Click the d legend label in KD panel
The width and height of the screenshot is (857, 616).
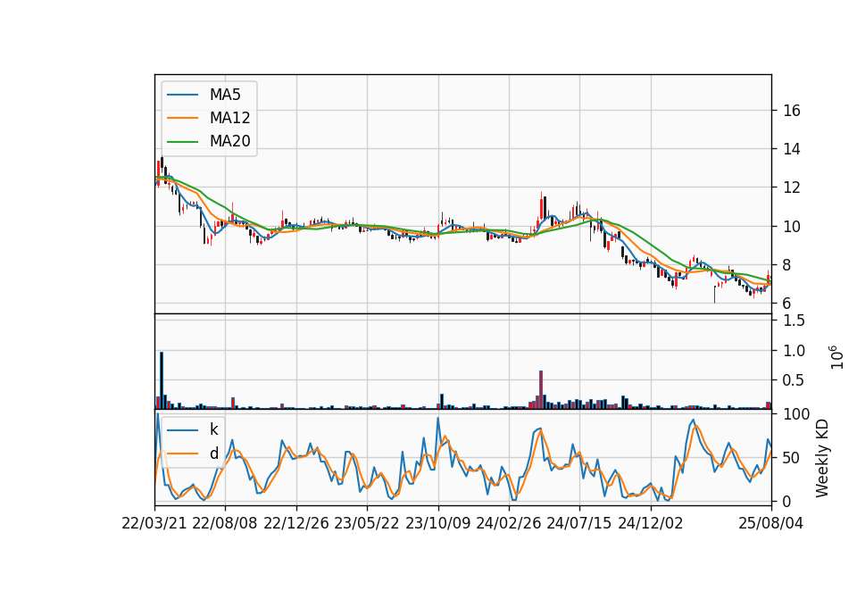pyautogui.click(x=213, y=454)
